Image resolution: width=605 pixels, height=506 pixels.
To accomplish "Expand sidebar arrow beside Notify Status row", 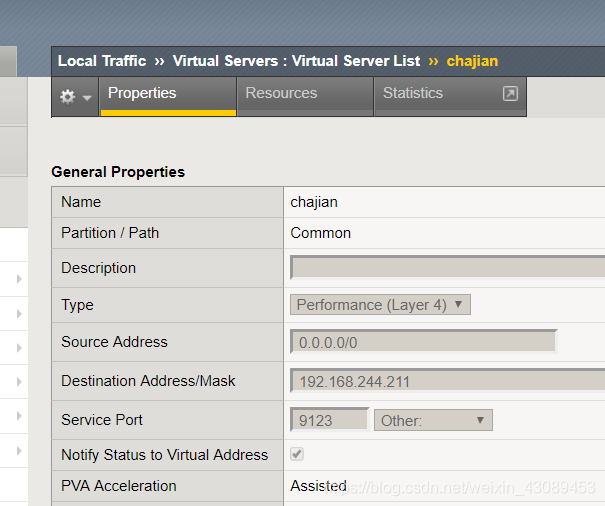I will click(19, 450).
